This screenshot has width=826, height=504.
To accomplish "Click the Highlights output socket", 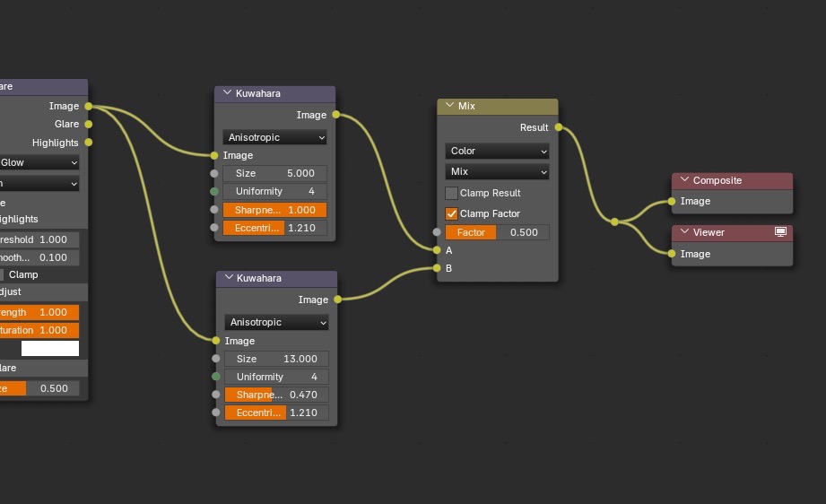I will coord(89,143).
